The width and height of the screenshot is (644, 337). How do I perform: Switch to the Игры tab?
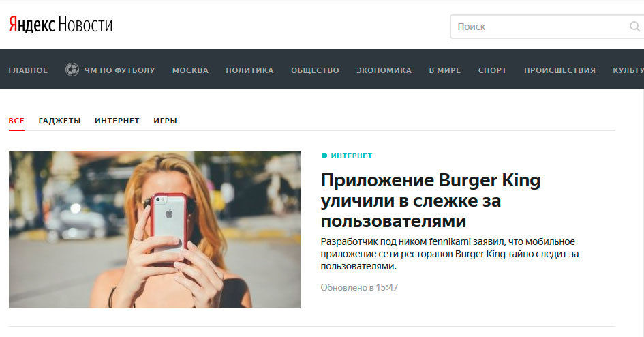[x=165, y=121]
